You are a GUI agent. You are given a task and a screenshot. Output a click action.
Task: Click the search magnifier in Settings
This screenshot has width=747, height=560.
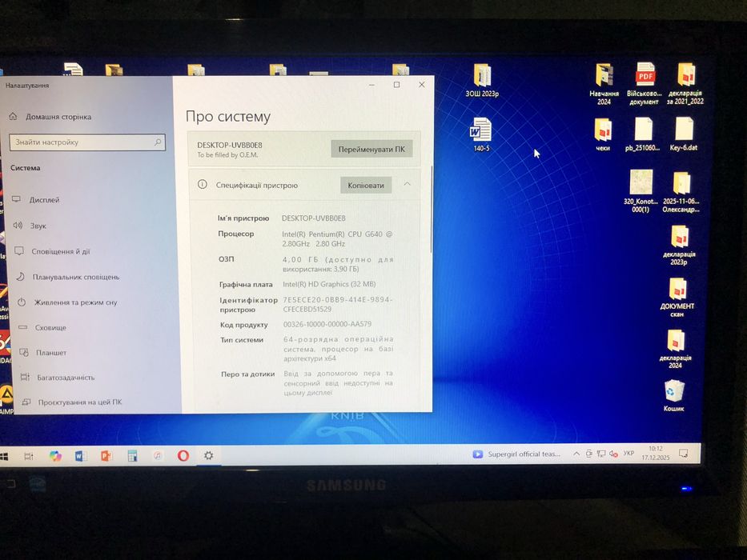158,142
